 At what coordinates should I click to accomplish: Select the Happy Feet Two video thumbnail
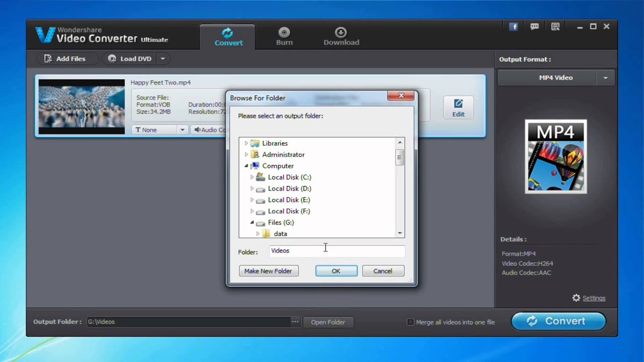[x=82, y=107]
